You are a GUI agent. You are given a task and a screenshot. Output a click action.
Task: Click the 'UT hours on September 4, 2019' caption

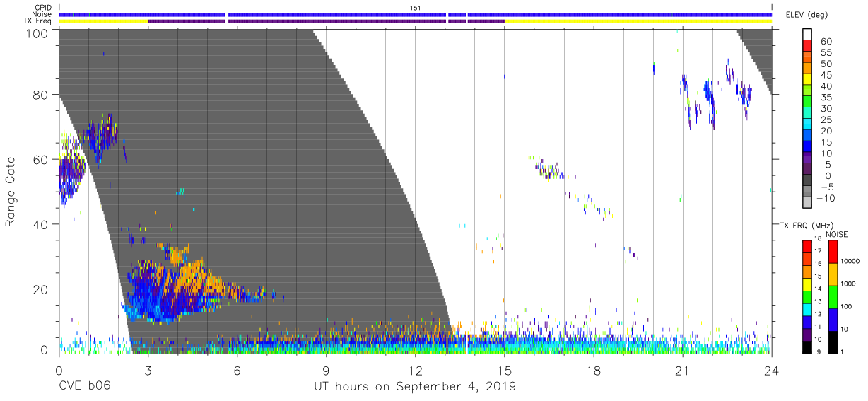tap(415, 387)
